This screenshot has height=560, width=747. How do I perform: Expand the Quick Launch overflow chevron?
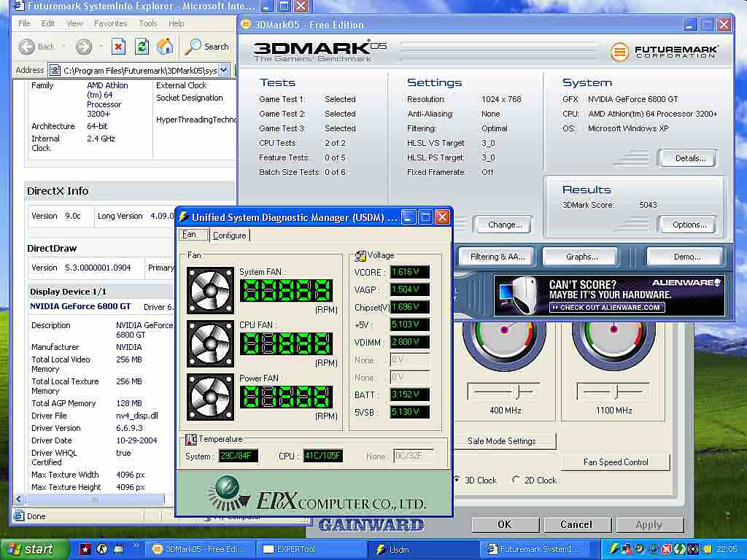136,545
